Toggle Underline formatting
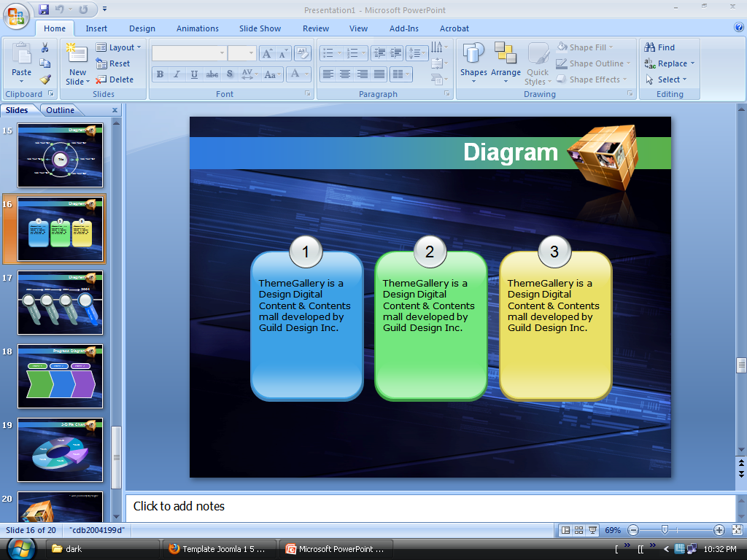 pyautogui.click(x=194, y=74)
